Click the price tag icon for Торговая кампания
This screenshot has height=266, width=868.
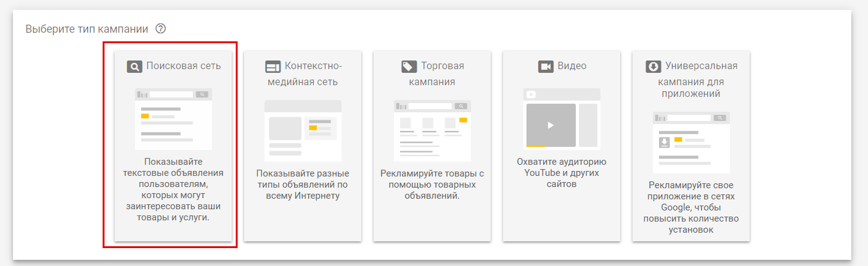(409, 67)
